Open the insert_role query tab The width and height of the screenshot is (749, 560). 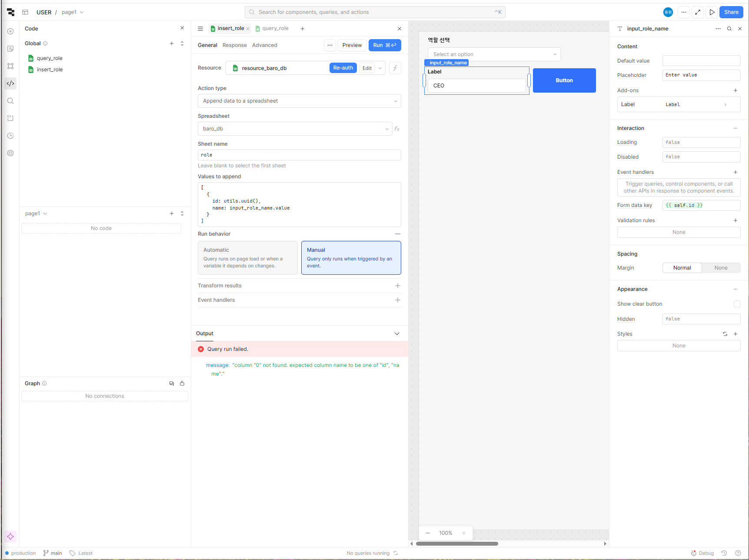point(230,28)
